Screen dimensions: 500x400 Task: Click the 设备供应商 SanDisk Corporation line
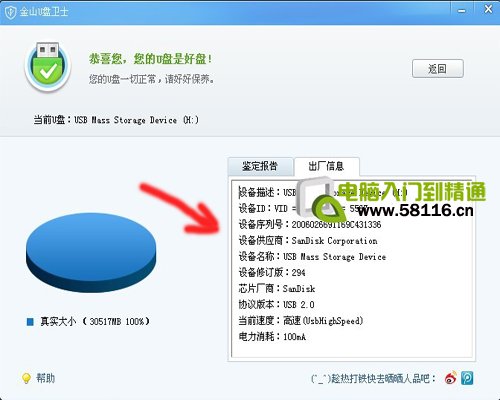click(308, 240)
